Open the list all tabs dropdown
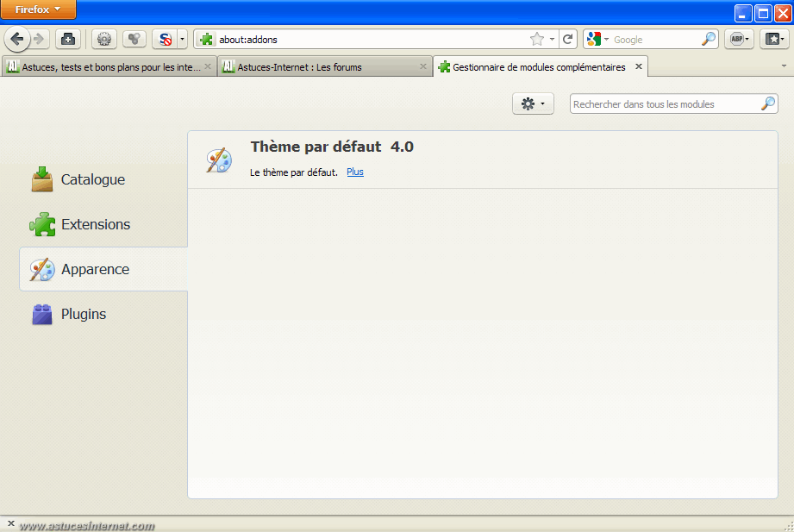Viewport: 794px width, 532px height. click(784, 66)
